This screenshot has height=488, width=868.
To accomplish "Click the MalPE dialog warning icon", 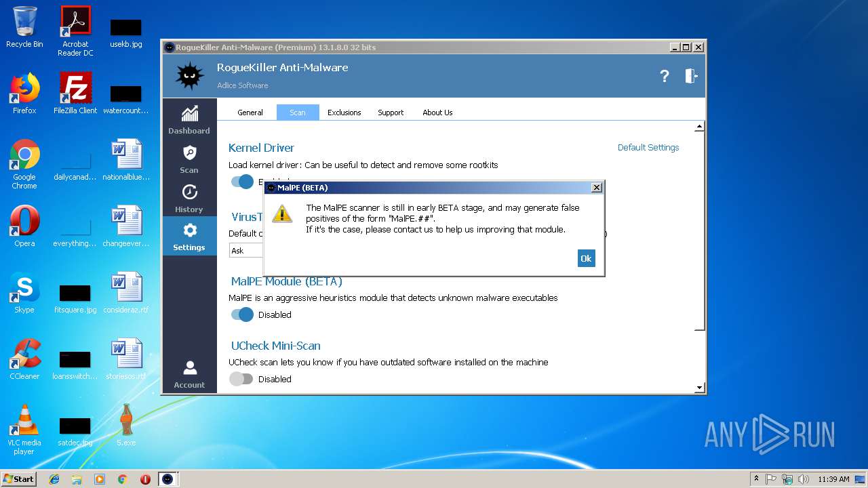I will [x=282, y=214].
